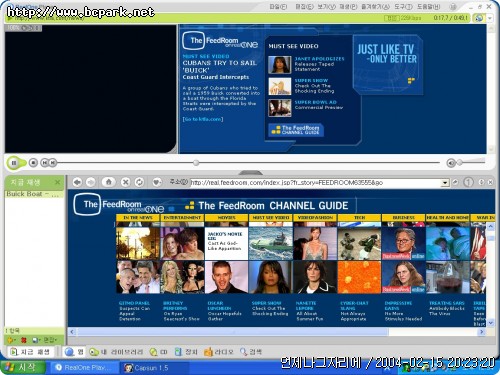
Task: Open the coast guard boat thumbnail
Action: coord(270,244)
